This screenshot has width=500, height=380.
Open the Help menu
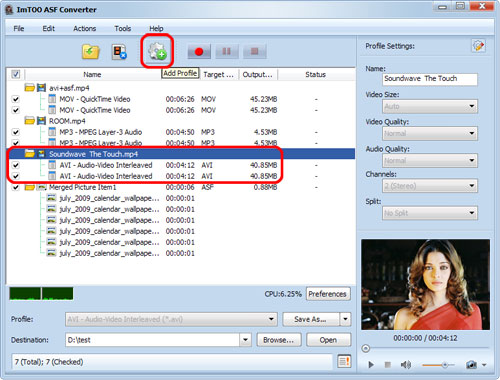tap(156, 28)
